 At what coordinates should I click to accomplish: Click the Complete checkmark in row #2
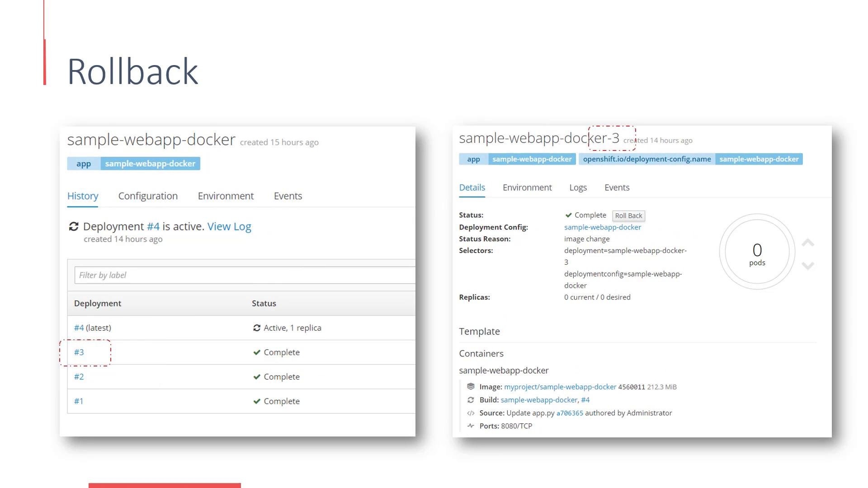(257, 377)
